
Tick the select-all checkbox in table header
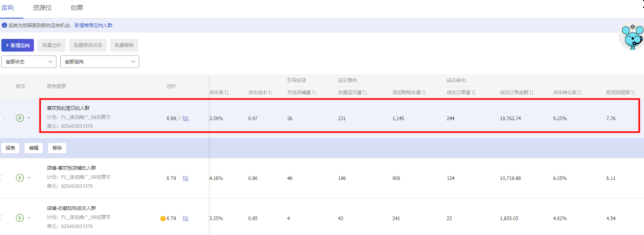[1, 86]
